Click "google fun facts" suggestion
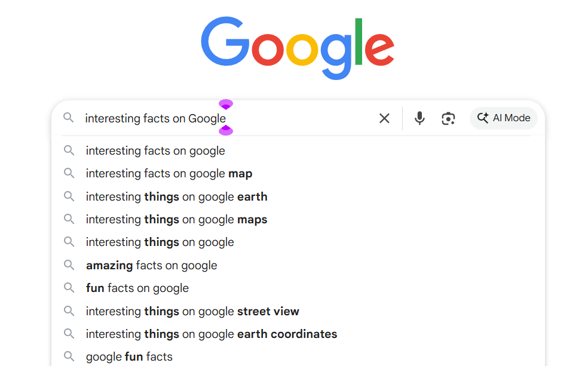The height and width of the screenshot is (366, 588). click(129, 356)
